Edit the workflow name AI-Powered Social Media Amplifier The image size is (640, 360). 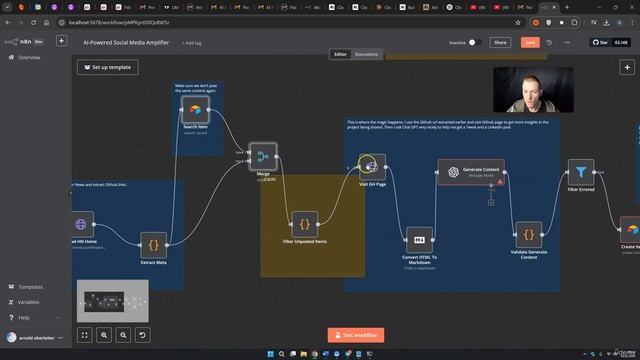coord(126,42)
